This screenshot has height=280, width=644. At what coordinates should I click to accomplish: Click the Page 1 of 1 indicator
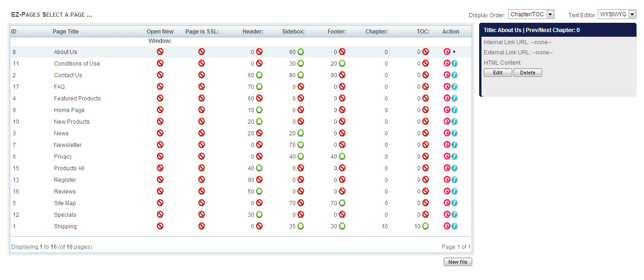pyautogui.click(x=456, y=247)
